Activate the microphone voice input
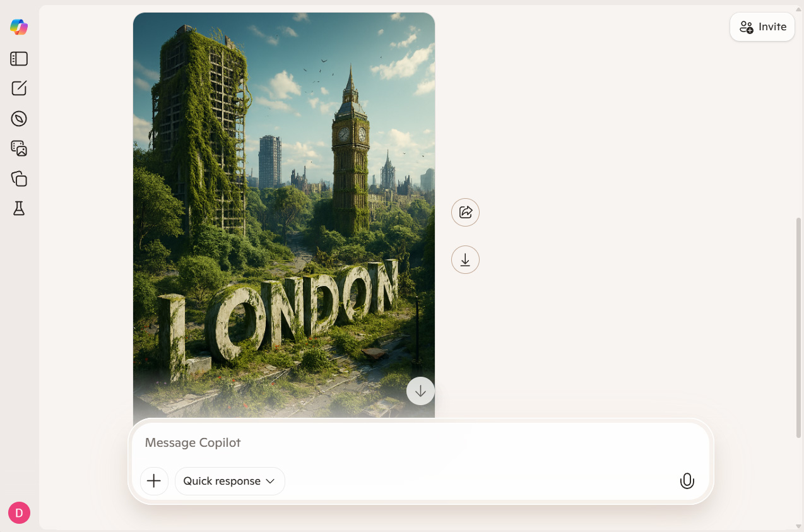The width and height of the screenshot is (804, 532). coord(687,481)
